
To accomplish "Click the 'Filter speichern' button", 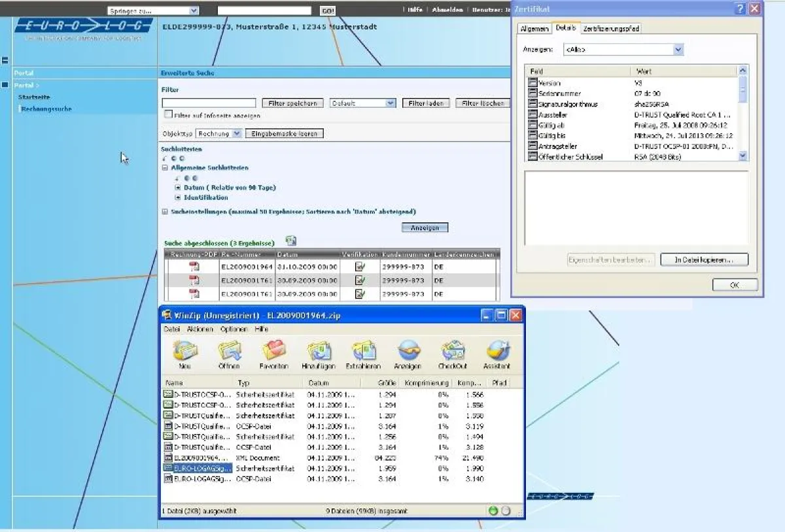I will tap(292, 103).
